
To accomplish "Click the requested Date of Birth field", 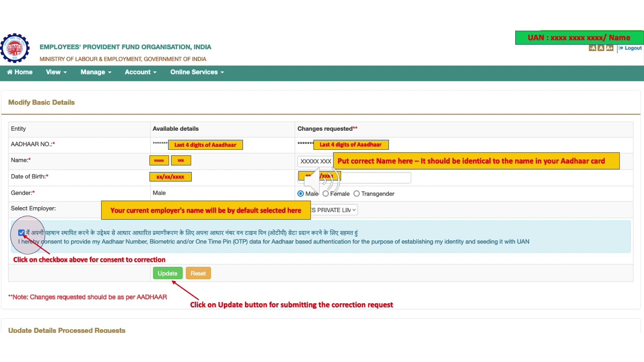I will pyautogui.click(x=354, y=177).
